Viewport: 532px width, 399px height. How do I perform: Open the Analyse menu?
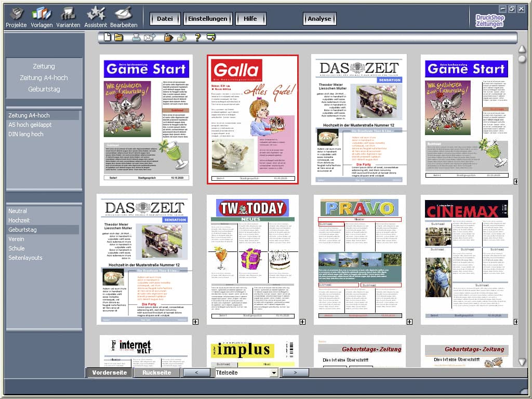(320, 19)
